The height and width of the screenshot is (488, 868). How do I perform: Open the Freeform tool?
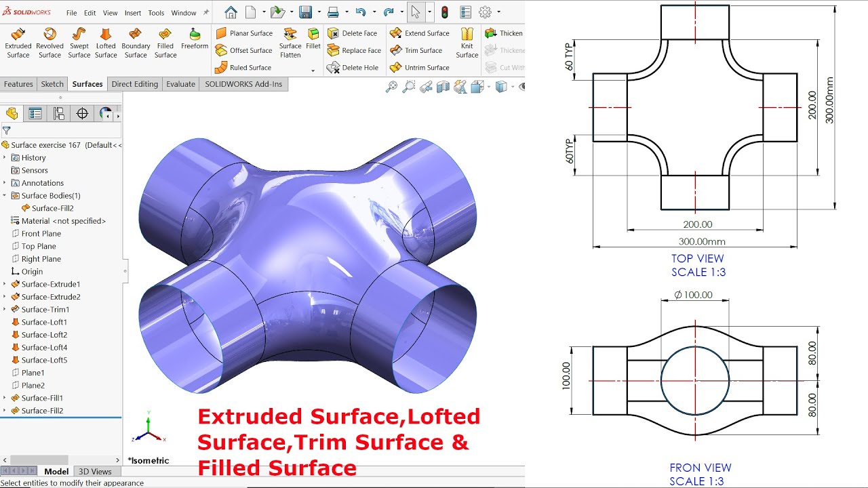pyautogui.click(x=195, y=39)
